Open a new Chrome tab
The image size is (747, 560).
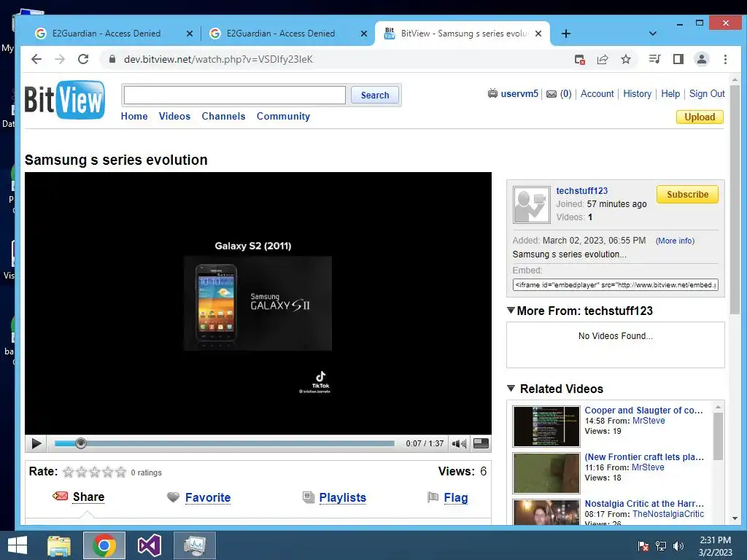(x=565, y=34)
